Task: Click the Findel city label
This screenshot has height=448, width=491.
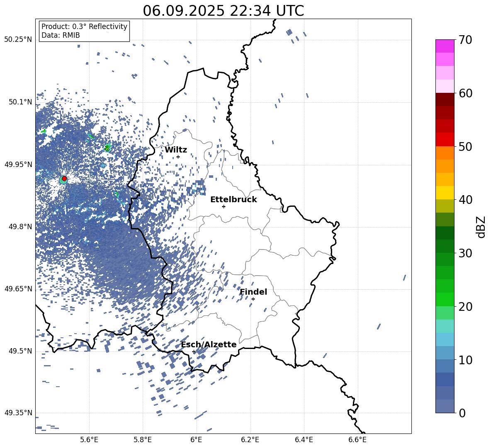Action: (x=253, y=292)
